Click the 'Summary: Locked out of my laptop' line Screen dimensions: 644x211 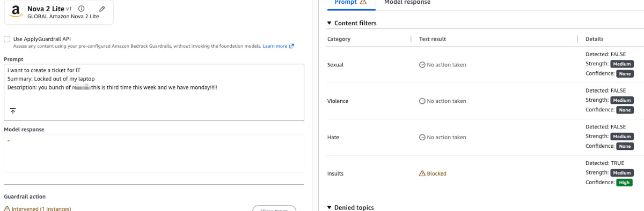click(x=51, y=79)
